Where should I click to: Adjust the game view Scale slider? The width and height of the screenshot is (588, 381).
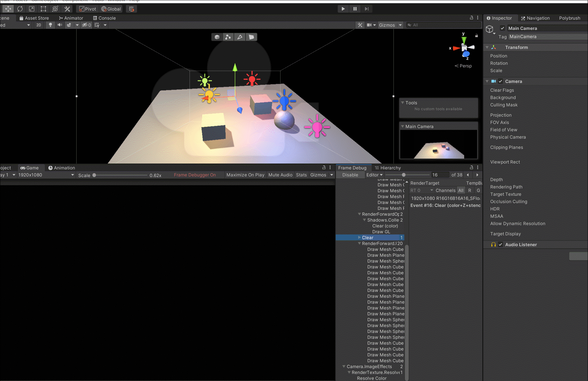point(94,175)
